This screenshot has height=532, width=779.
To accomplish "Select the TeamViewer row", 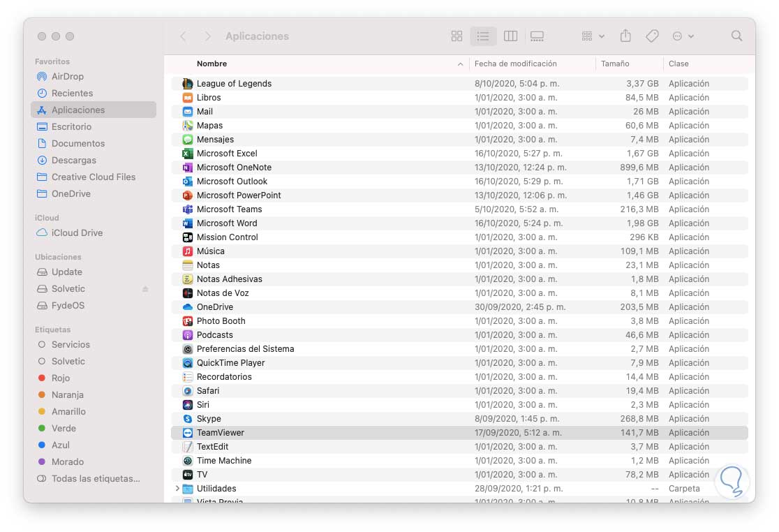I will pos(459,433).
